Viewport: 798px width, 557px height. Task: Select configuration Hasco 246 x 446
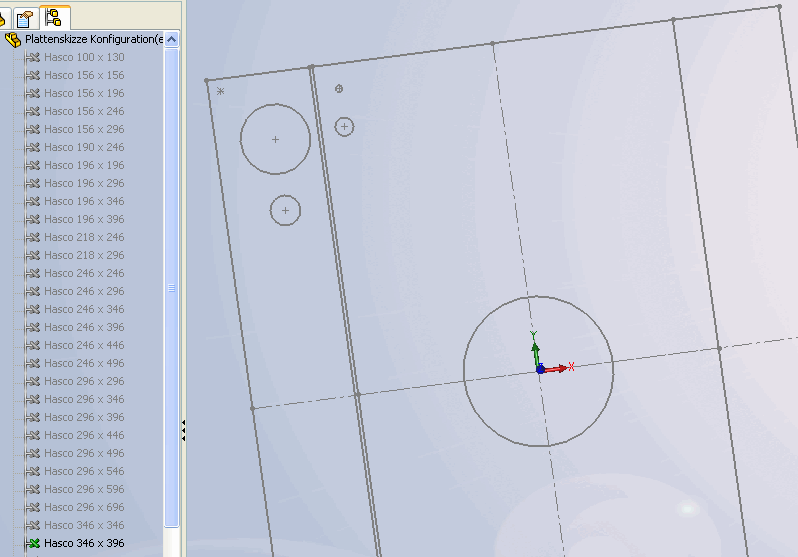coord(84,345)
